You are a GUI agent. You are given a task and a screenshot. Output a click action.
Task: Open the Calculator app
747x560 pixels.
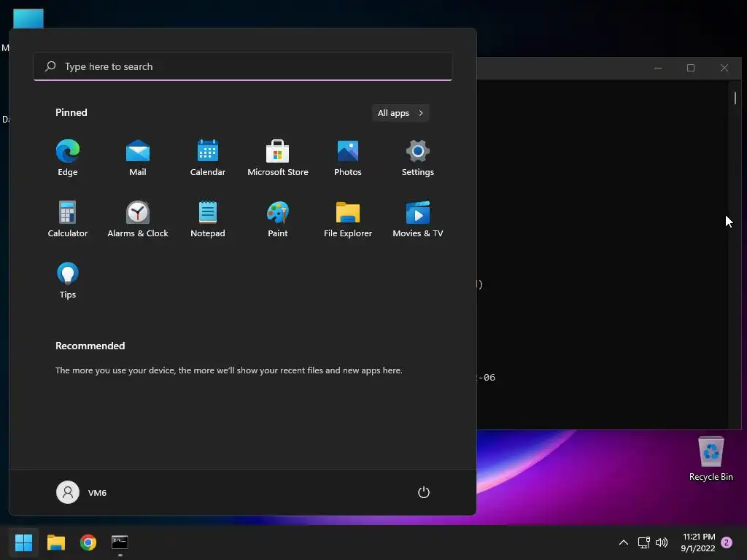[68, 219]
